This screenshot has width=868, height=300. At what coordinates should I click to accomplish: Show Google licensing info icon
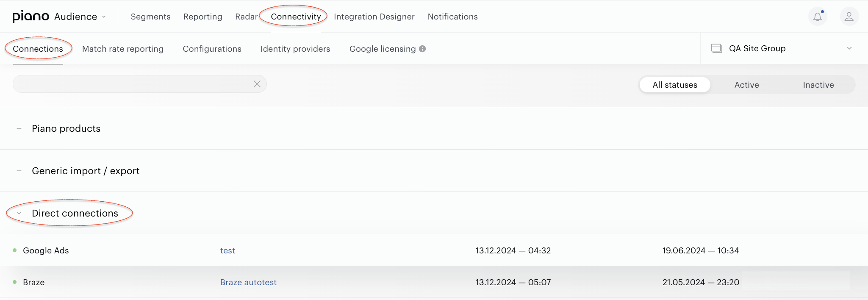click(422, 49)
